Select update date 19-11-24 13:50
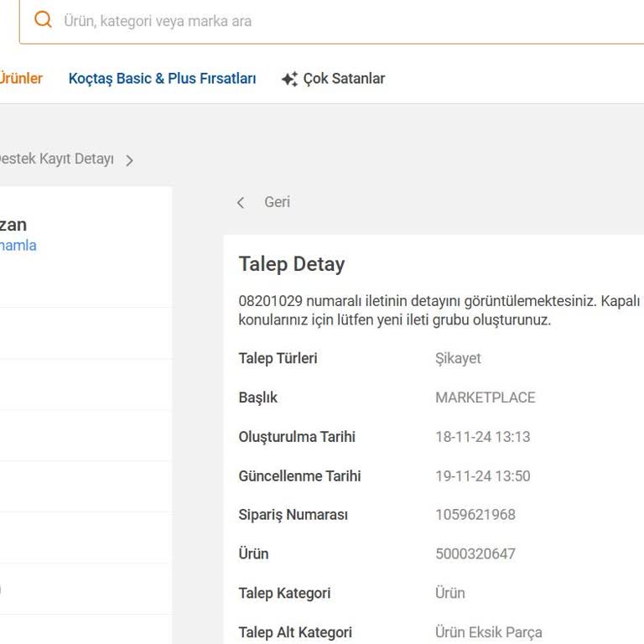The height and width of the screenshot is (644, 644). tap(483, 476)
